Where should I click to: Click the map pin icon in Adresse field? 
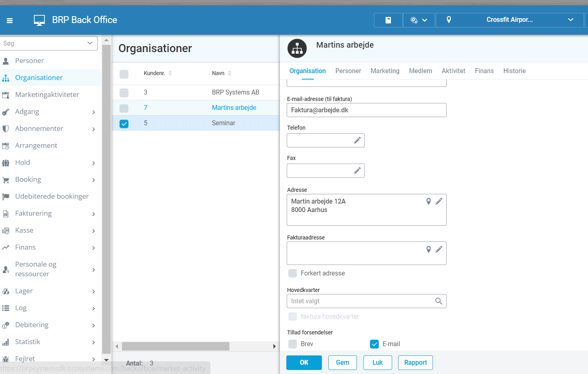click(x=428, y=201)
